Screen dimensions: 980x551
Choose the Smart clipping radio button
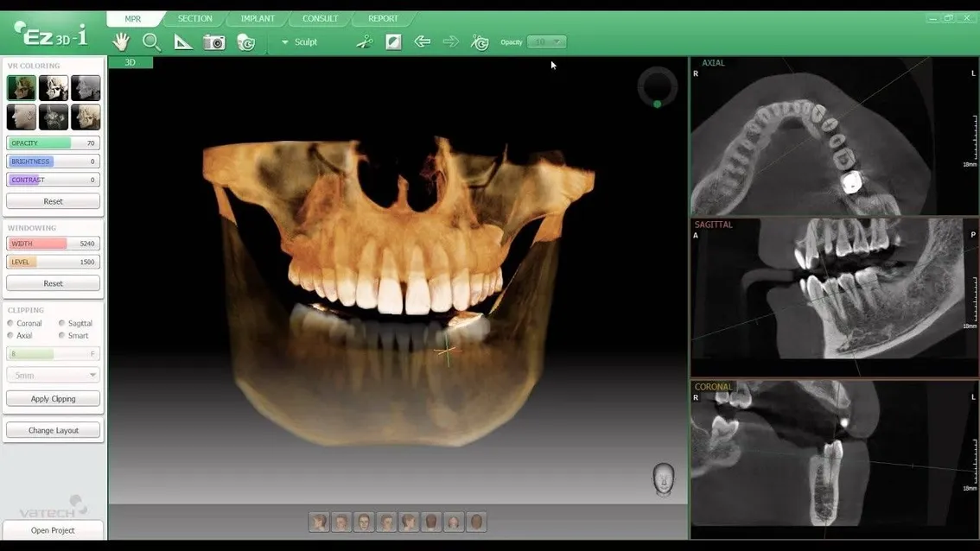(x=61, y=335)
